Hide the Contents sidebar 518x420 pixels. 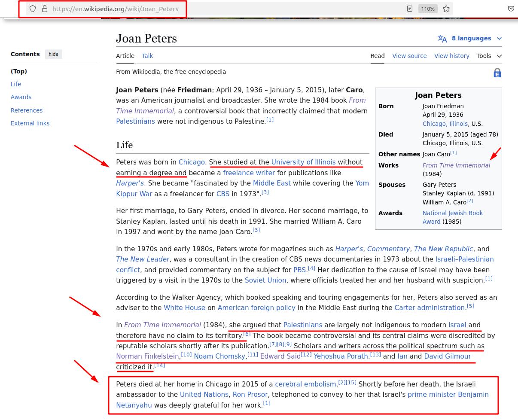[x=53, y=54]
